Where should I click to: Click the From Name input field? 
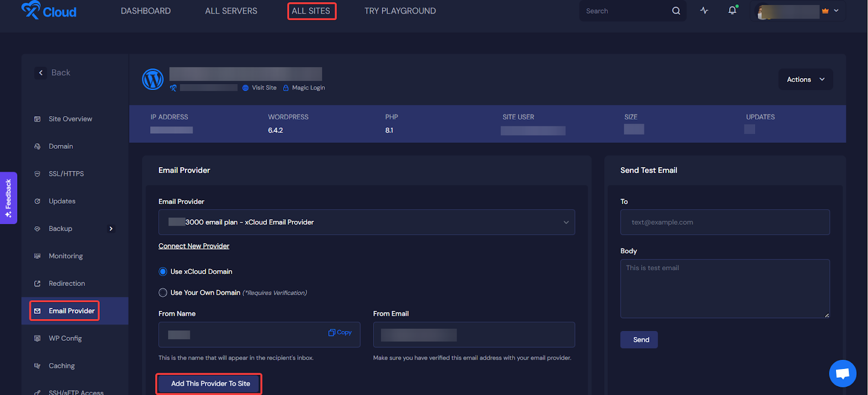(259, 335)
